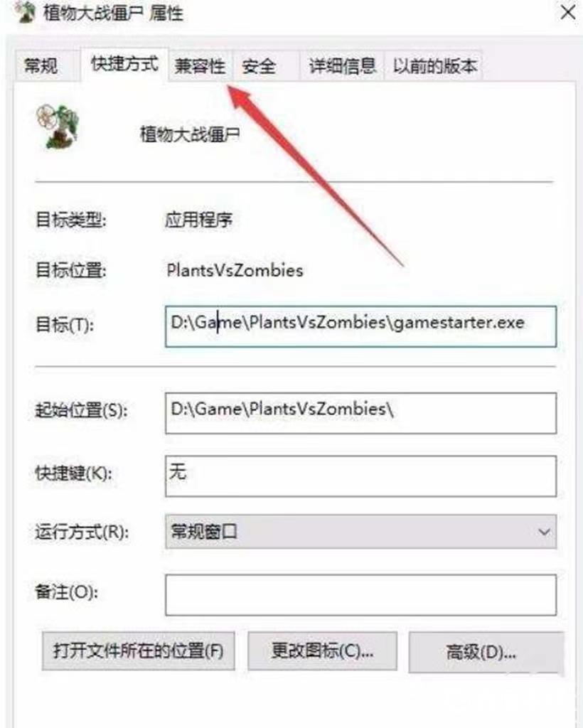
Task: Open the 以前的版本 tab
Action: pos(434,66)
